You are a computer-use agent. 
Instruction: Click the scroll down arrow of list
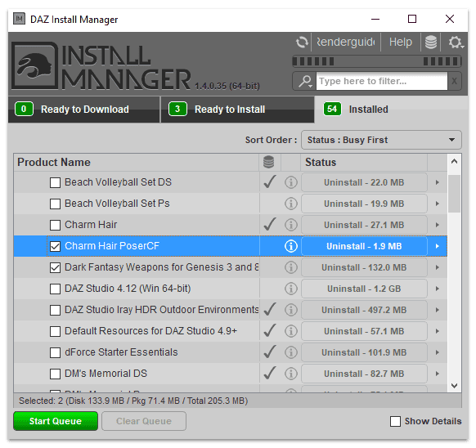[454, 386]
